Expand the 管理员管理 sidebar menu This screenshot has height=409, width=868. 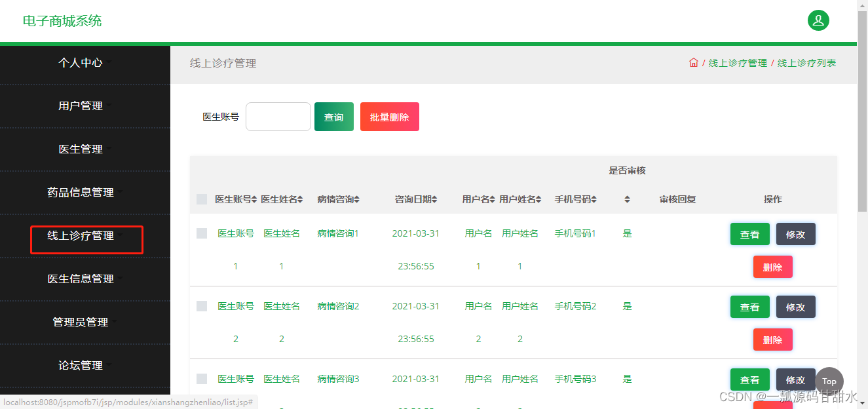pyautogui.click(x=85, y=322)
